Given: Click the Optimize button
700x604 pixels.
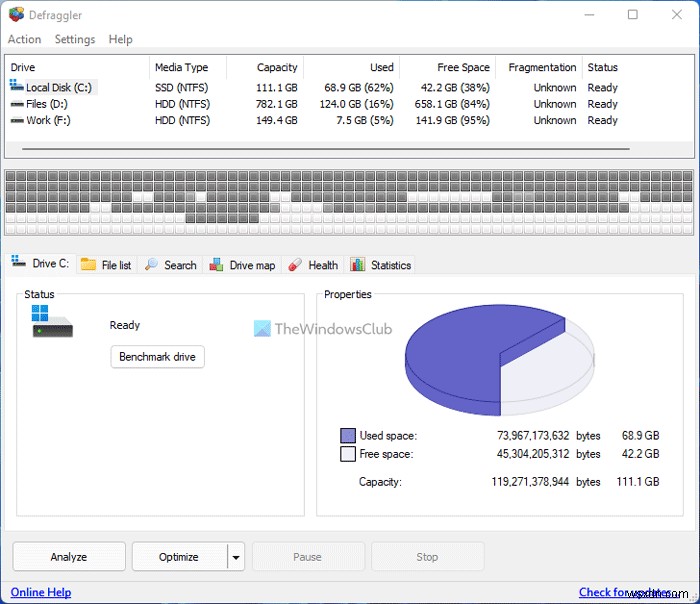Looking at the screenshot, I should (179, 557).
